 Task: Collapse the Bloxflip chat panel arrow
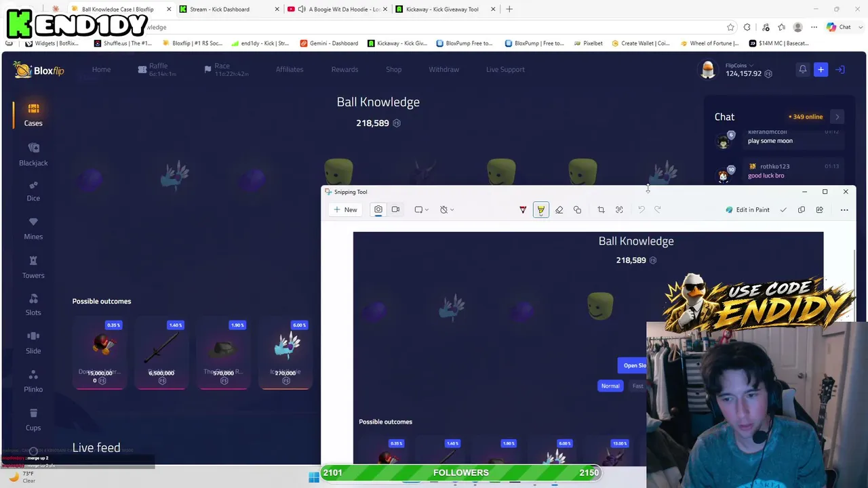837,117
